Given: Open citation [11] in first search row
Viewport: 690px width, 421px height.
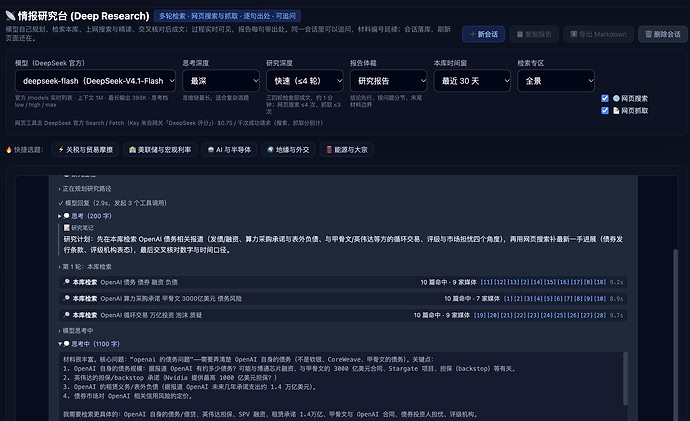Looking at the screenshot, I should click(x=486, y=282).
